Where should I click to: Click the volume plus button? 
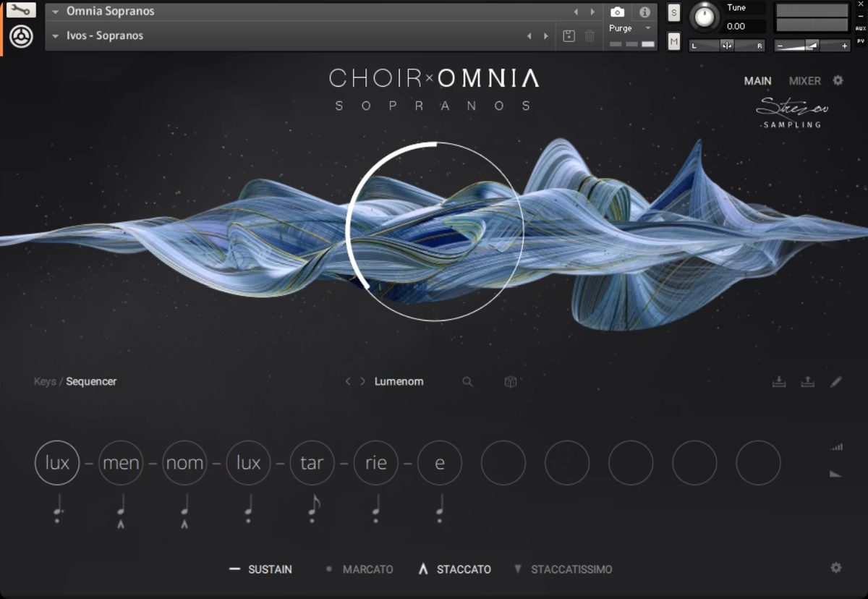coord(844,45)
